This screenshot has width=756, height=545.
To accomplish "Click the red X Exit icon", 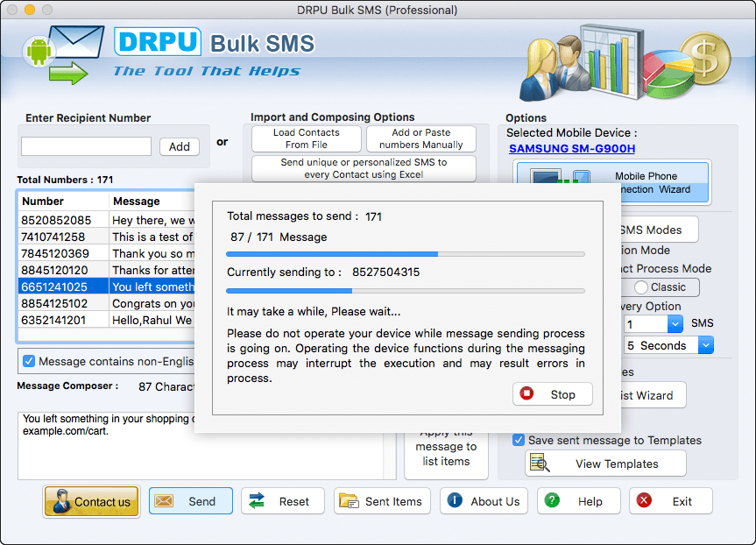I will 644,500.
